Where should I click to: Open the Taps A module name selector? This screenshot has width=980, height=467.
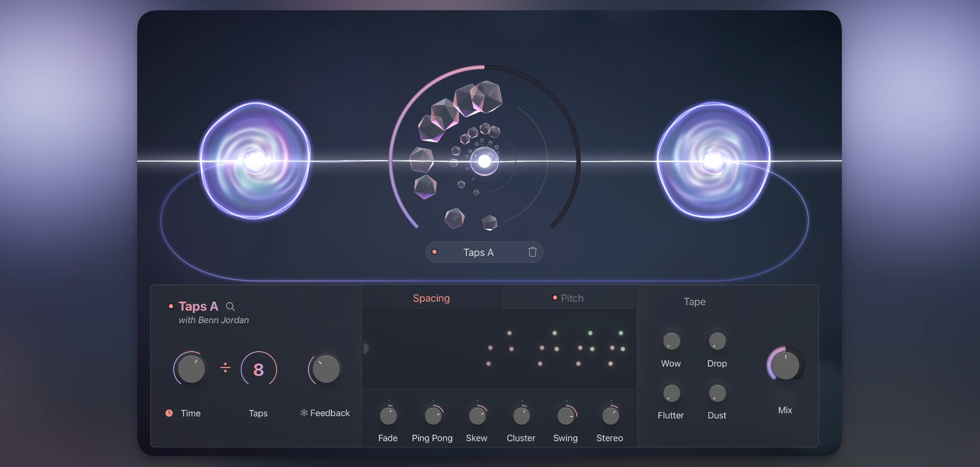[x=478, y=252]
